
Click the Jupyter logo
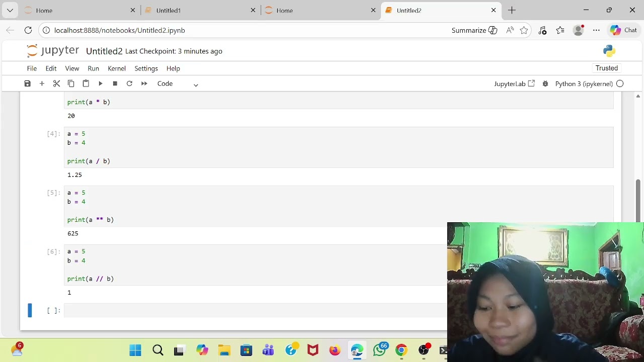[53, 51]
